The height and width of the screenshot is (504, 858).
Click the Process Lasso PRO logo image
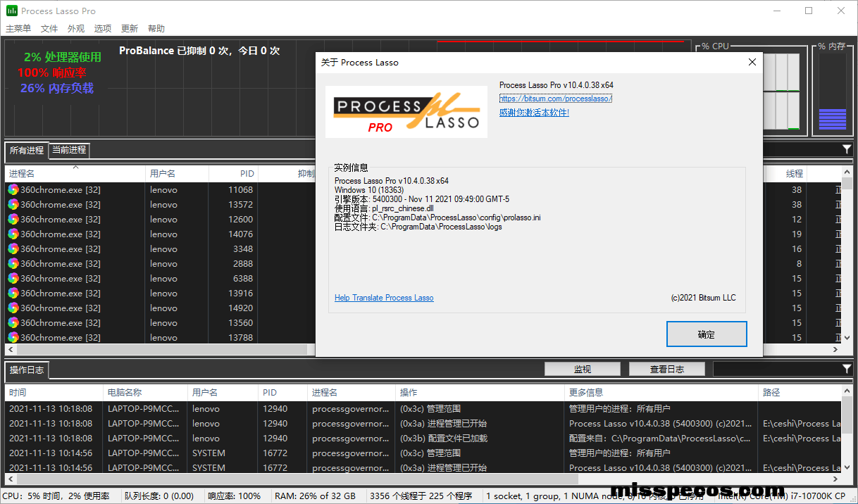pyautogui.click(x=406, y=112)
